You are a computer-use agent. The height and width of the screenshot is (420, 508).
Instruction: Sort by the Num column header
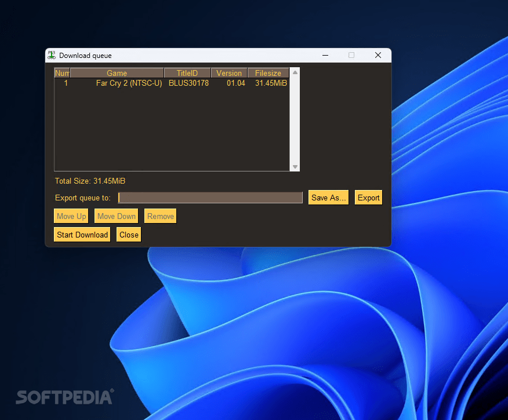62,73
